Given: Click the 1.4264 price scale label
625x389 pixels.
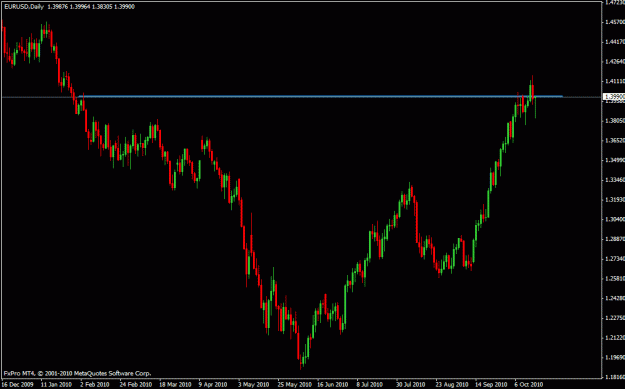Looking at the screenshot, I should click(x=615, y=61).
